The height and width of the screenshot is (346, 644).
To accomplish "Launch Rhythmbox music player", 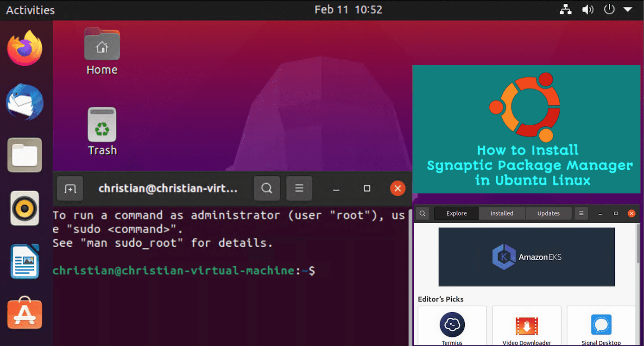I will click(x=25, y=208).
